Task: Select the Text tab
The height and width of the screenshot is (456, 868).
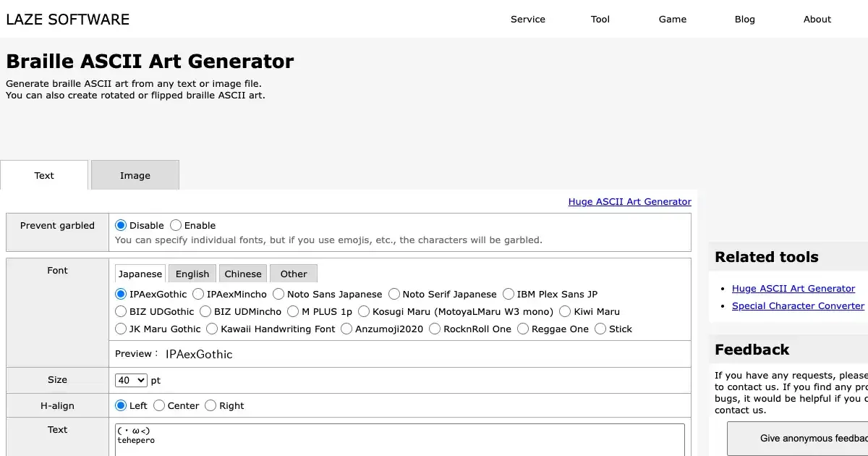Action: (44, 175)
